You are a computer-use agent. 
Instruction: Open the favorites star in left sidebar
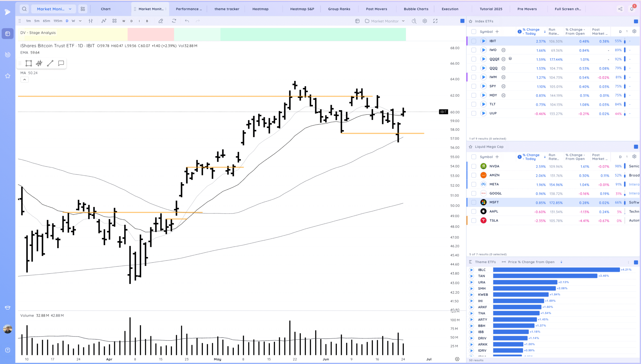(x=8, y=76)
